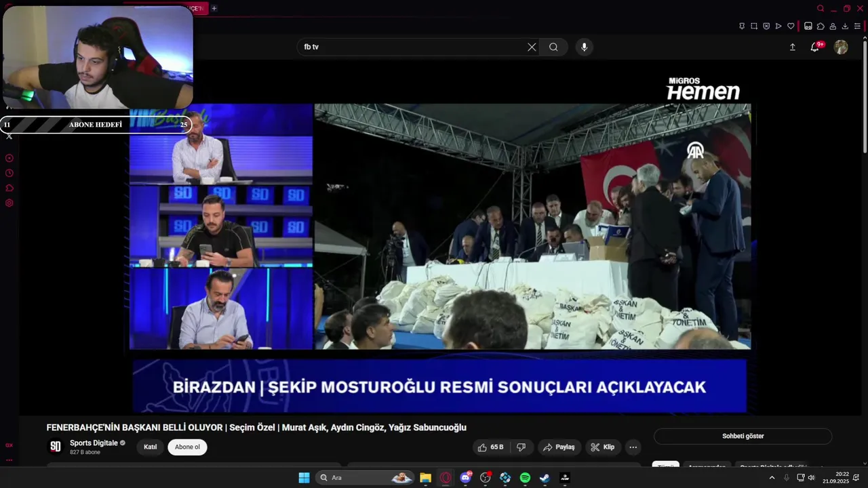Open Windows Start menu
This screenshot has height=488, width=868.
(304, 478)
